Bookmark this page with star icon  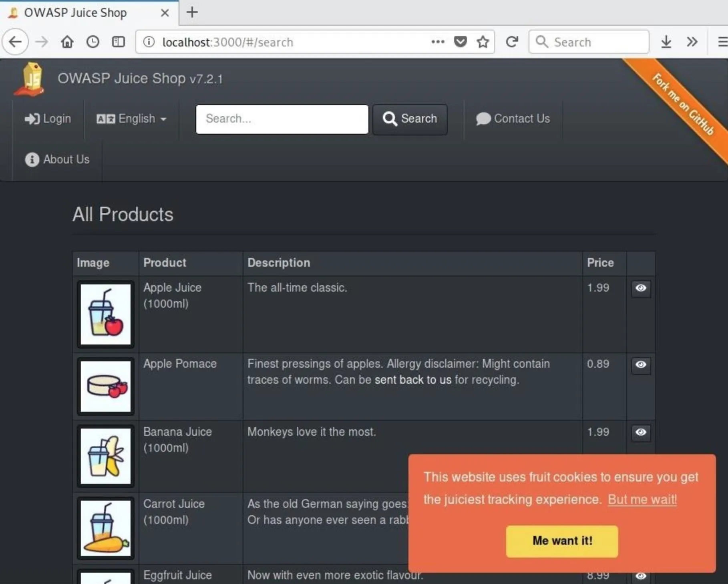click(x=483, y=42)
